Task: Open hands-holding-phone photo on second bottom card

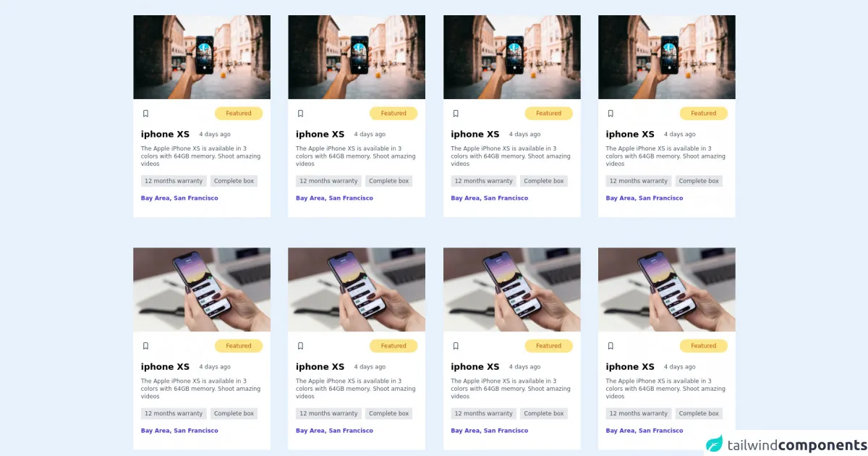Action: coord(357,290)
